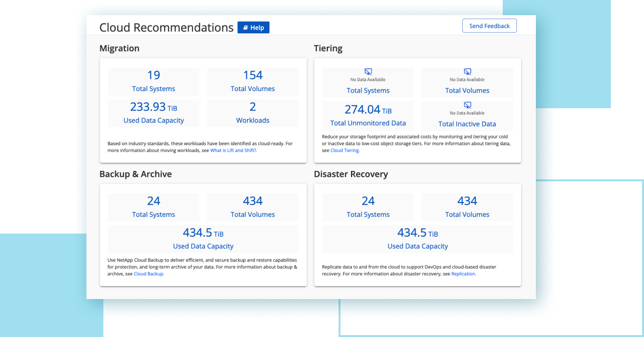Select Migration's 19 Total Systems tile
This screenshot has height=337, width=644.
tap(154, 81)
